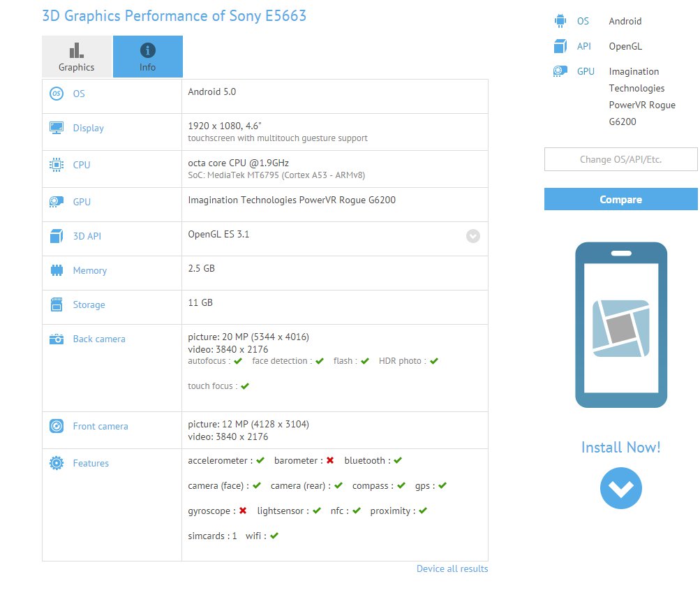Click the octa core CPU @1.9GHz text
Viewport: 700px width, 602px height.
239,163
